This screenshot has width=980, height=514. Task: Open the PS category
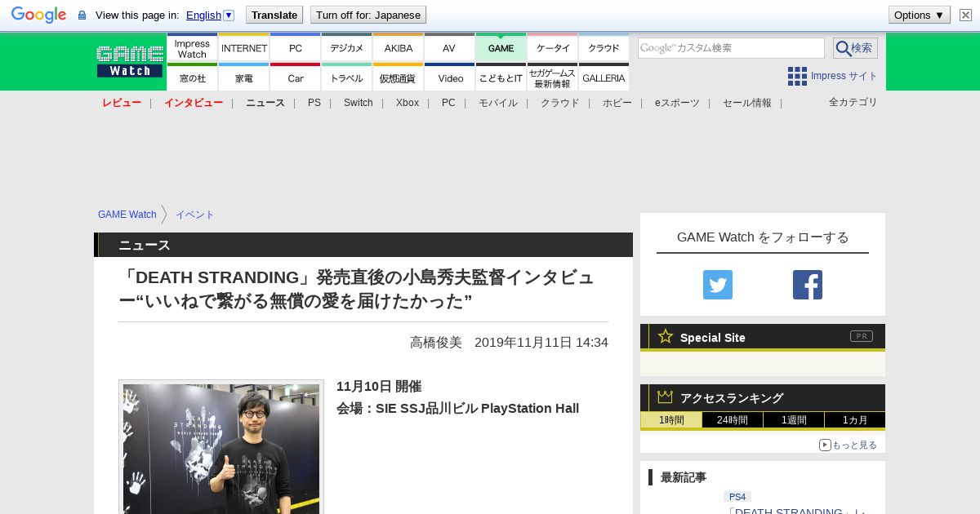click(x=314, y=103)
